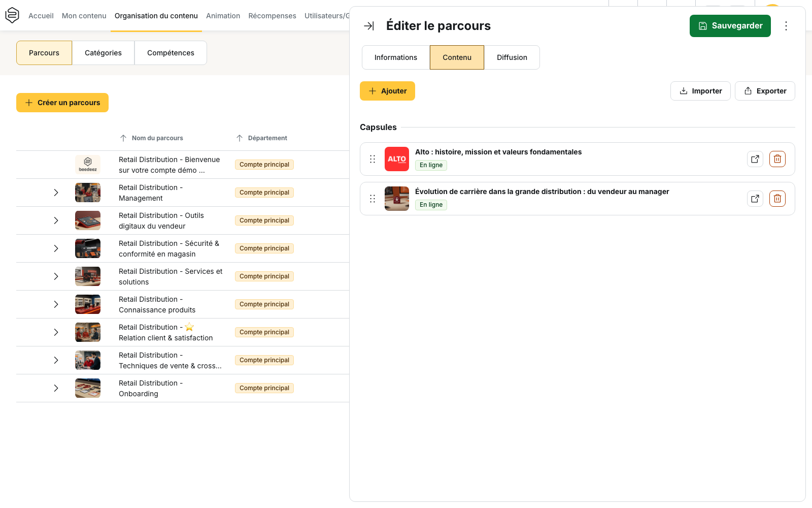Click the Beedeez logo in the top bar
This screenshot has height=508, width=812.
(12, 15)
